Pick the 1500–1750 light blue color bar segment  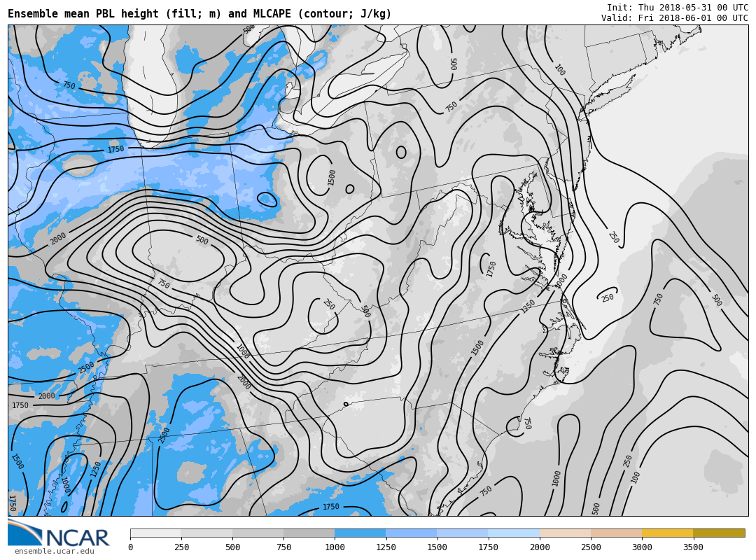[x=462, y=533]
